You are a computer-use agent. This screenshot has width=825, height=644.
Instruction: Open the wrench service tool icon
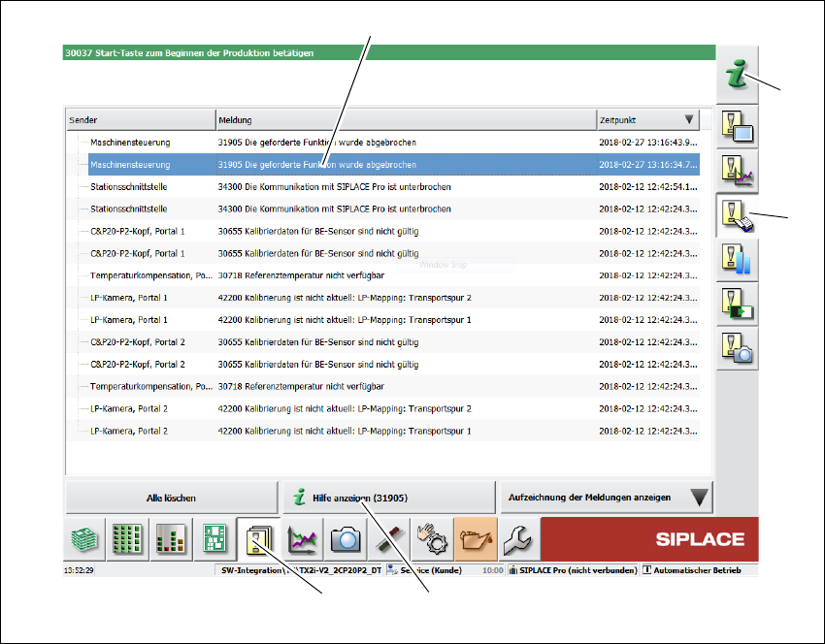click(x=519, y=539)
